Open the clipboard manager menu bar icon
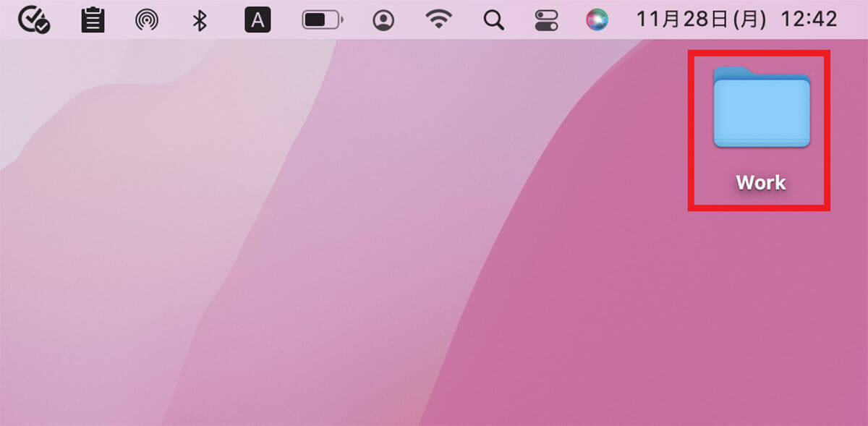The width and height of the screenshot is (868, 426). click(92, 20)
